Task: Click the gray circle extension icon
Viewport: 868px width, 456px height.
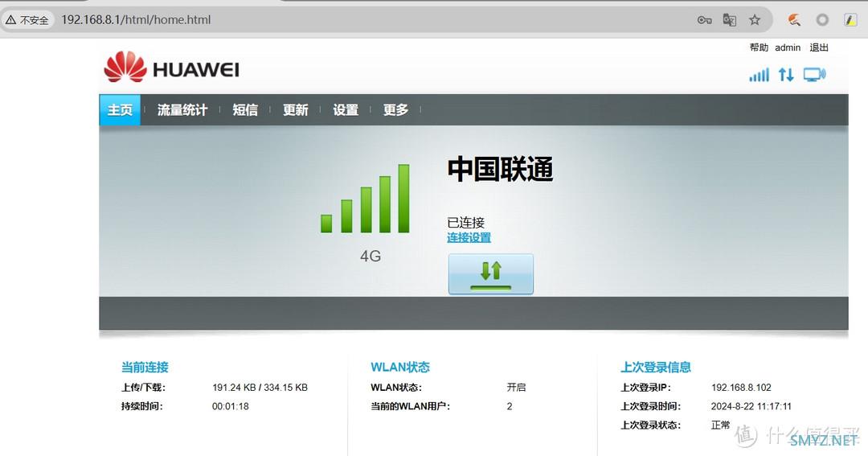Action: (x=823, y=20)
